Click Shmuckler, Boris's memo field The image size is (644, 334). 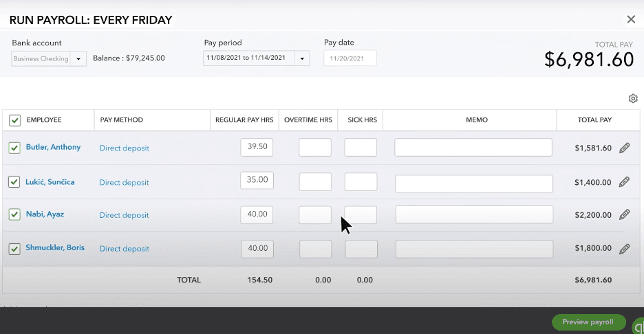click(474, 249)
